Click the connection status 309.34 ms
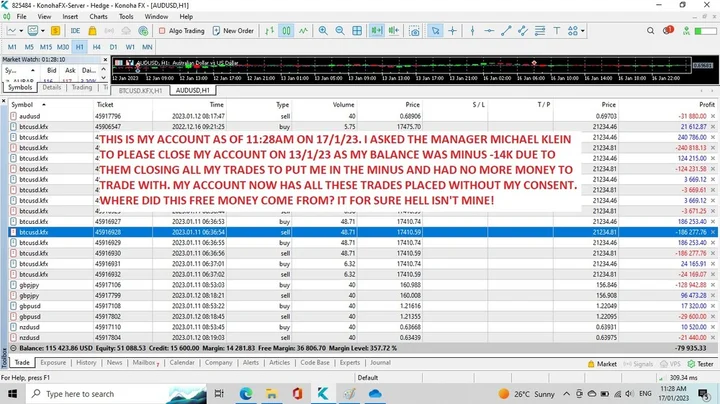The image size is (720, 404). 679,378
